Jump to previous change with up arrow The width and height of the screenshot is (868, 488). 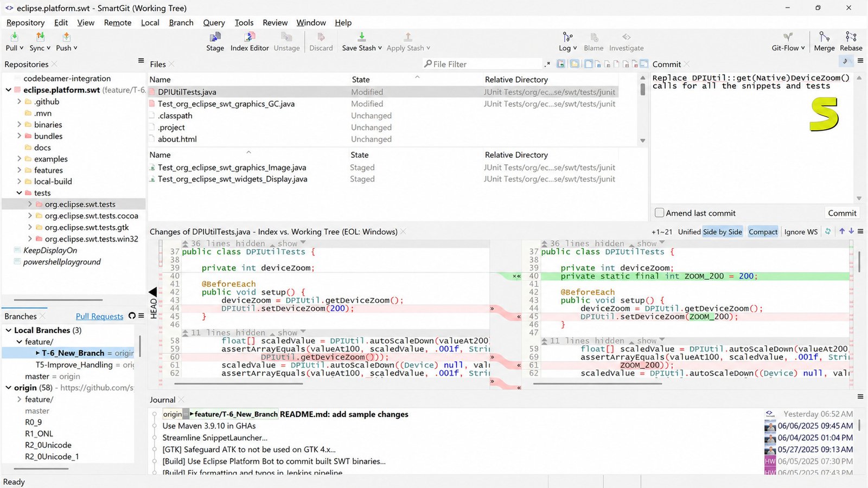(x=842, y=231)
